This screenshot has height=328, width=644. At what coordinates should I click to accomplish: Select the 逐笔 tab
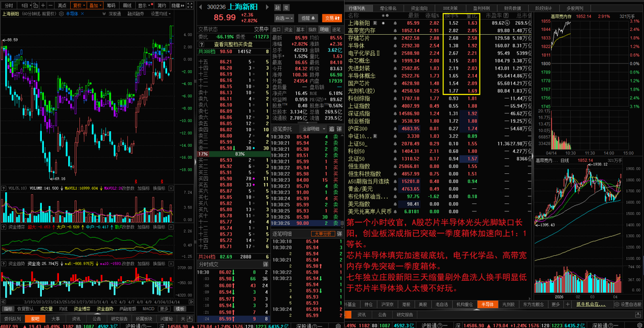click(336, 30)
